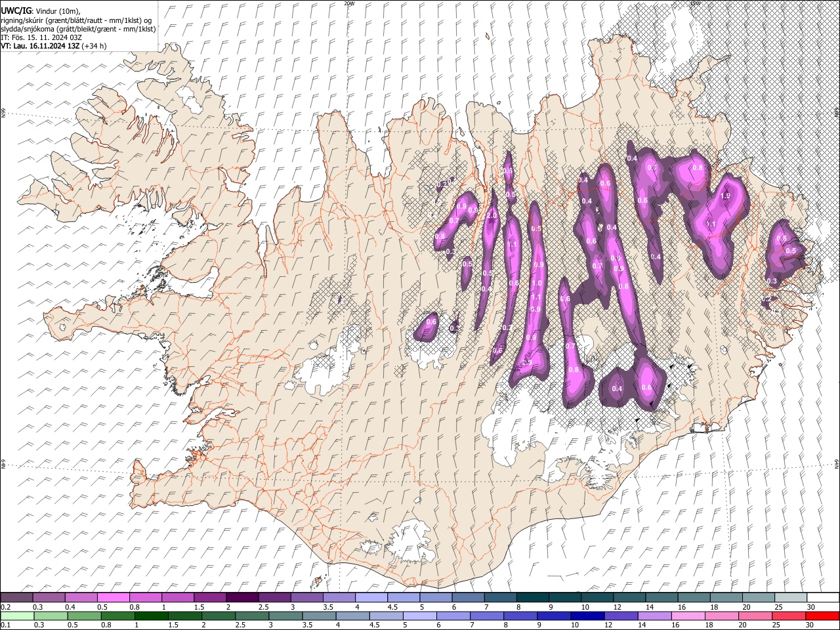Click the medium green 0.5 swatch in the bottom legend row
This screenshot has width=840, height=630.
point(84,616)
